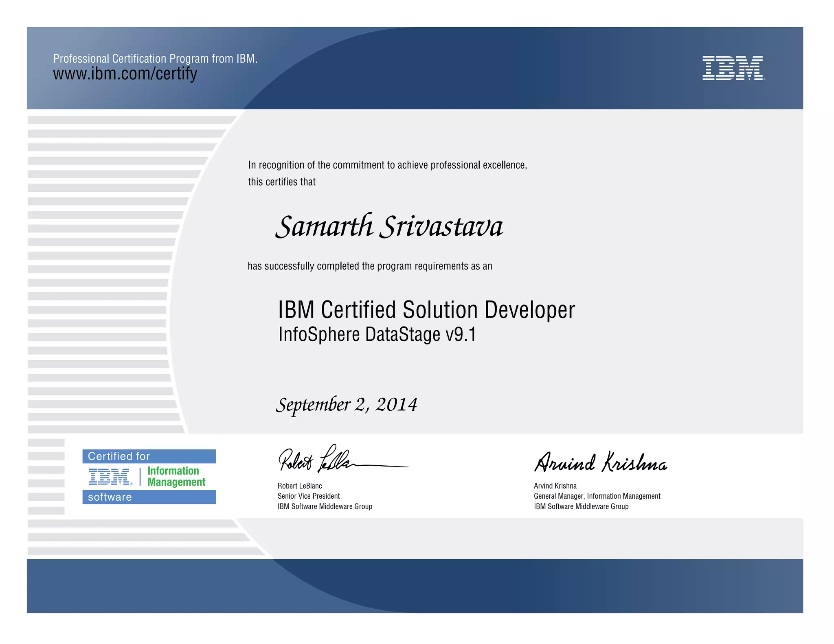Screen dimensions: 834x644
Task: Click the blue software banner
Action: coord(149,497)
